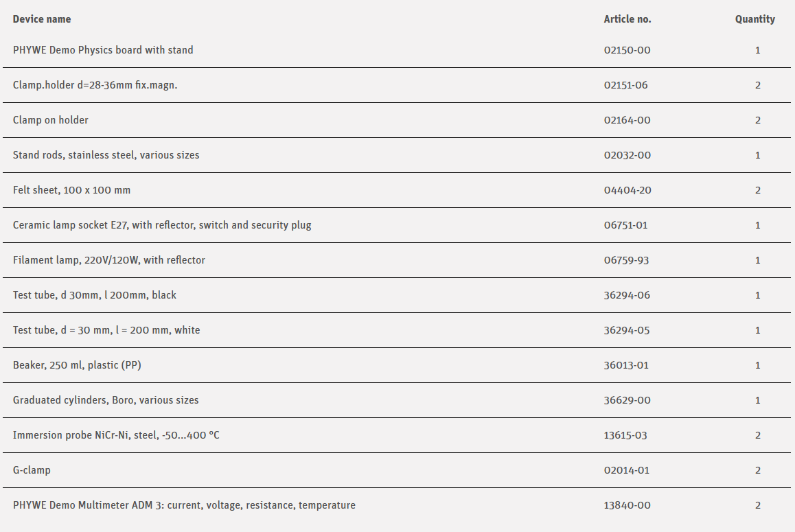This screenshot has width=795, height=532.
Task: Click article number 02150-00
Action: click(627, 50)
